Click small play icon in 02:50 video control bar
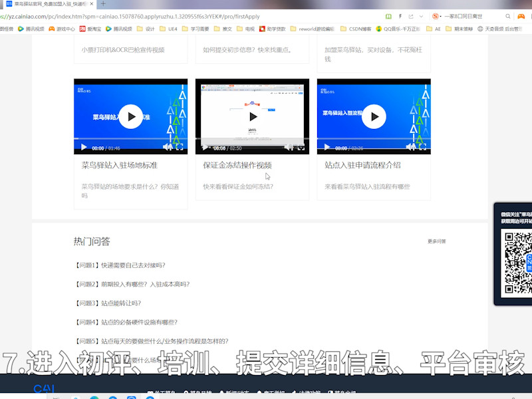Screen dimensions: 532x399 (x=205, y=147)
